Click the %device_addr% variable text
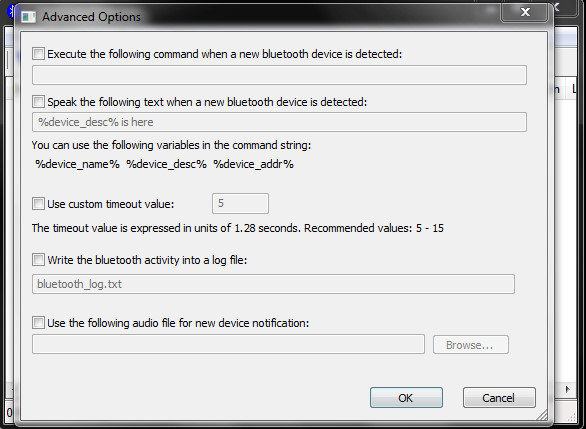This screenshot has width=586, height=429. [x=253, y=164]
